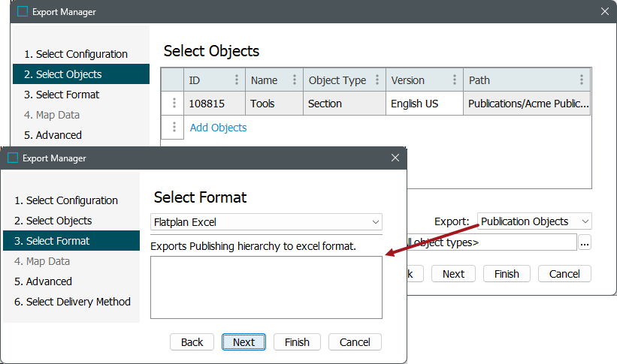Open the Path column options menu

(x=582, y=80)
